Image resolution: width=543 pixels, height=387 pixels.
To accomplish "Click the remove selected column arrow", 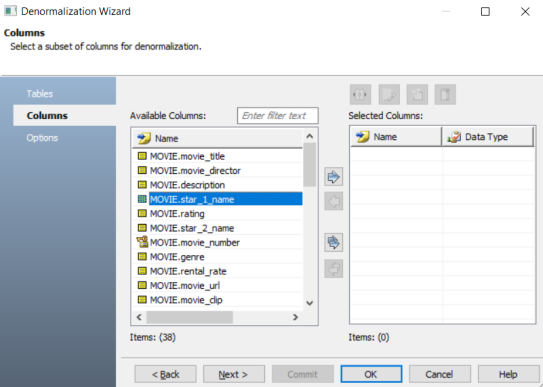I will [333, 201].
